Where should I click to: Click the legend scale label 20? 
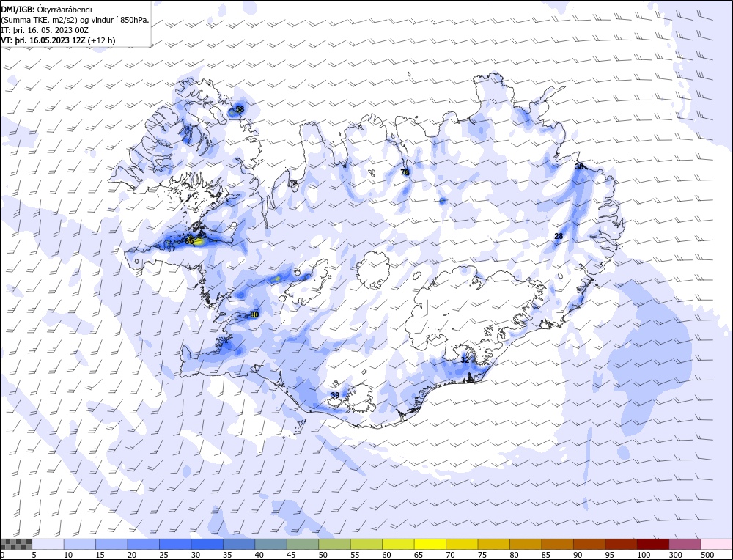point(132,555)
